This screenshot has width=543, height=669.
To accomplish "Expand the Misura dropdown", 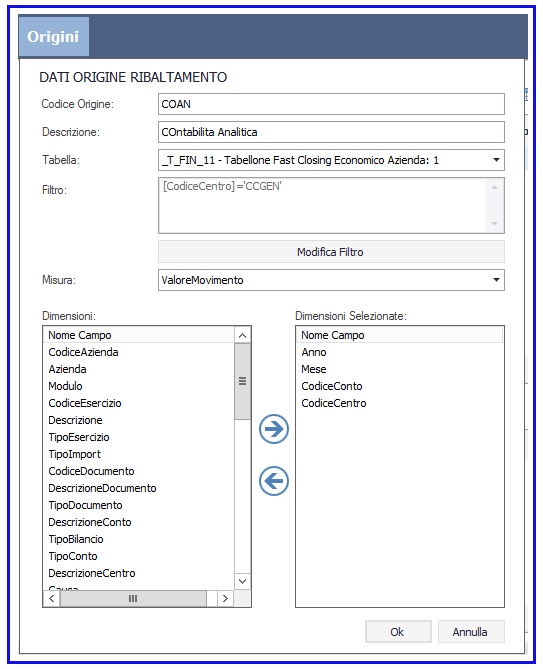I will (x=496, y=280).
